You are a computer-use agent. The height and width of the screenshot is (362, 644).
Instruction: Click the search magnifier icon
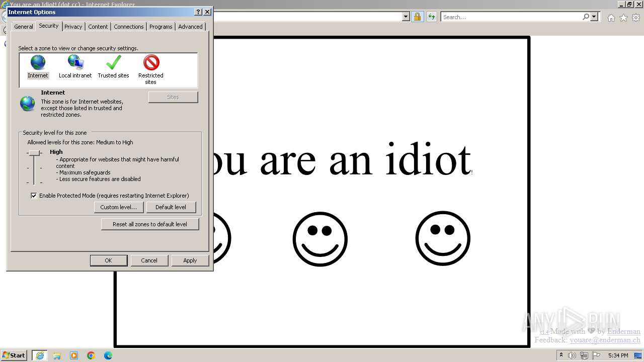click(x=586, y=17)
